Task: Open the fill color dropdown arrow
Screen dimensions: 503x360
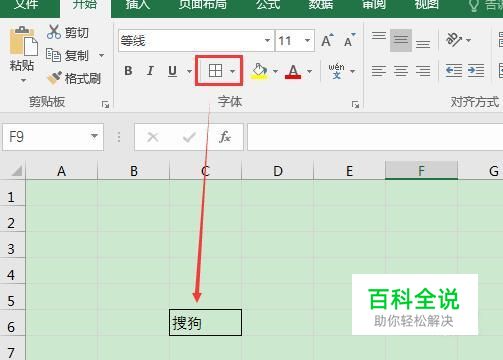Action: 275,71
